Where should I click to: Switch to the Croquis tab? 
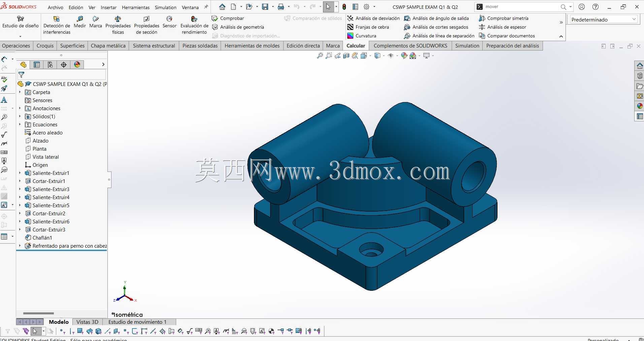point(45,46)
